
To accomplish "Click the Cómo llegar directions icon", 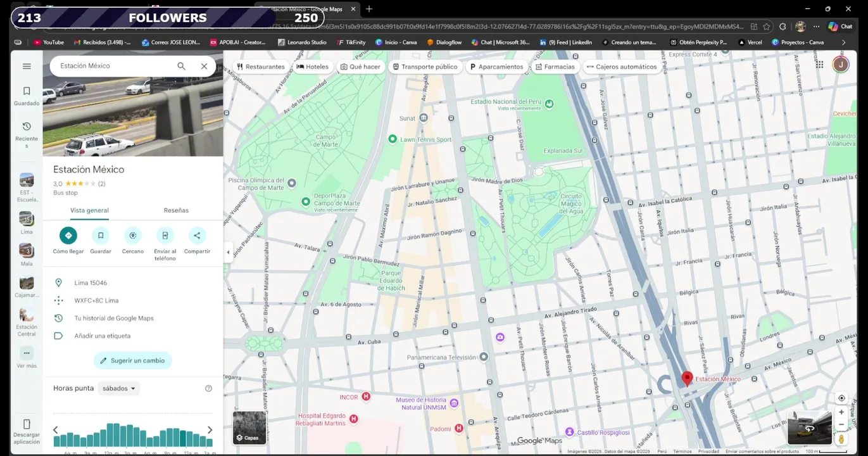I will tap(68, 236).
